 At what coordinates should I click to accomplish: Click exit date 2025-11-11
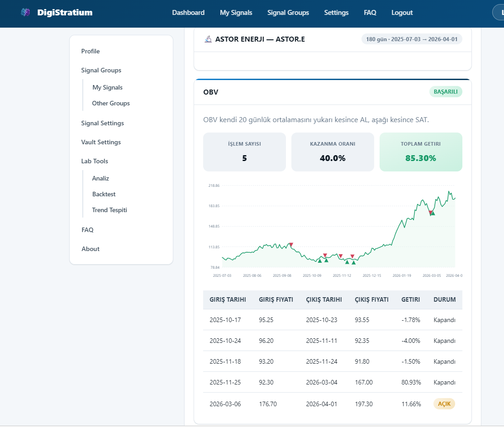(322, 341)
